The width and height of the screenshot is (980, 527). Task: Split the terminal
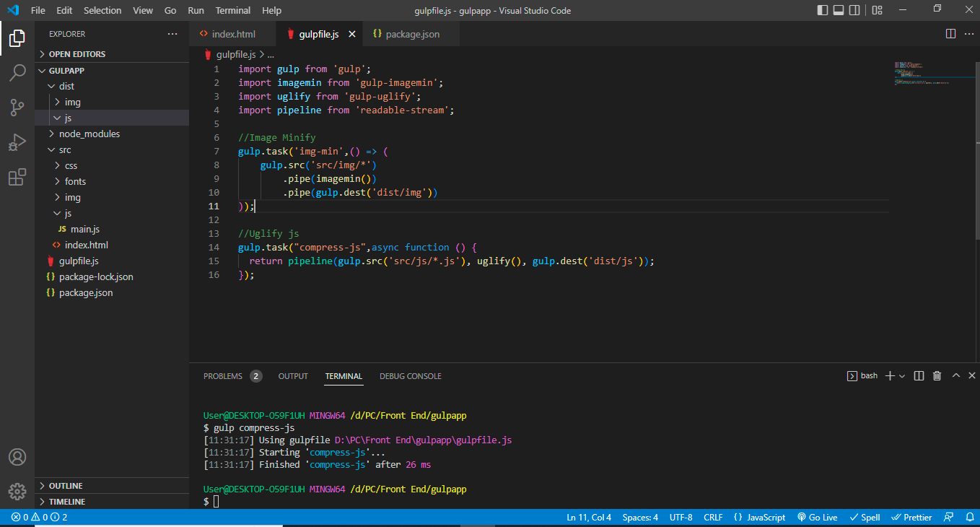click(x=919, y=375)
